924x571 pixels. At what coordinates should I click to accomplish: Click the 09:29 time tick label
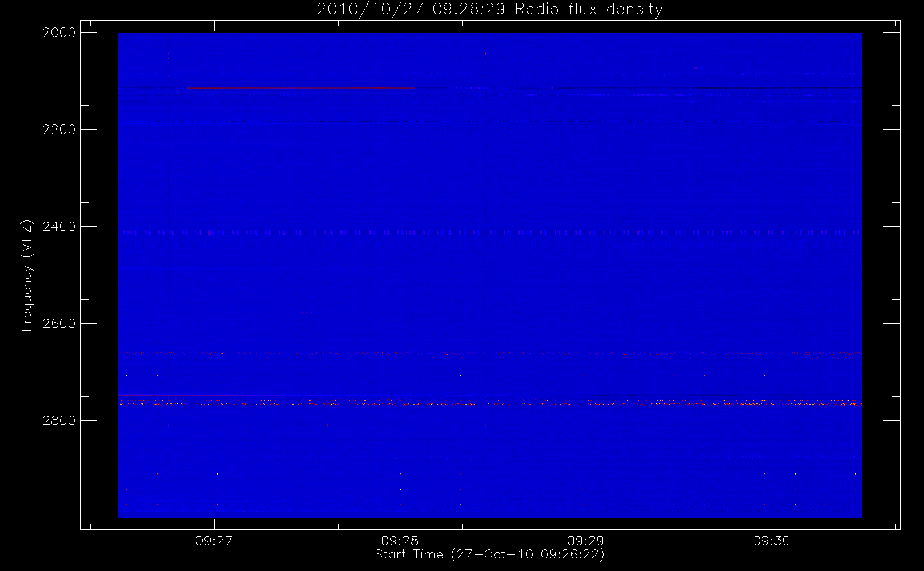[585, 541]
